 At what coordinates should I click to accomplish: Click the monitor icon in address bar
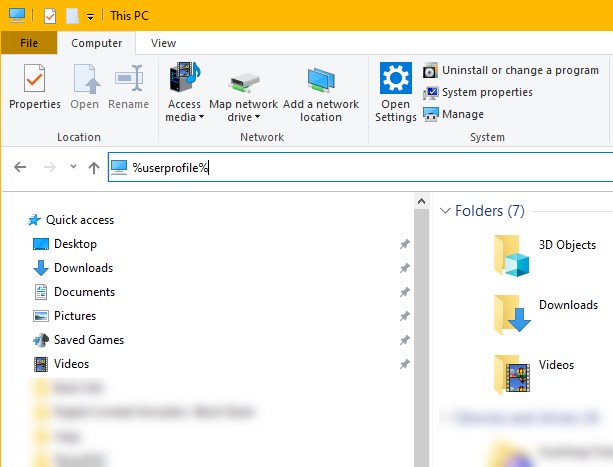(x=119, y=167)
